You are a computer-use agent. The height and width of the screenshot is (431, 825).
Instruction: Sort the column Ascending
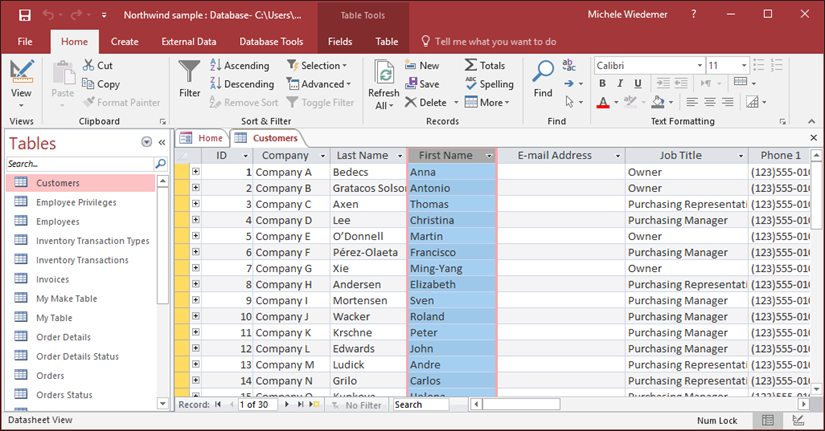[x=240, y=65]
